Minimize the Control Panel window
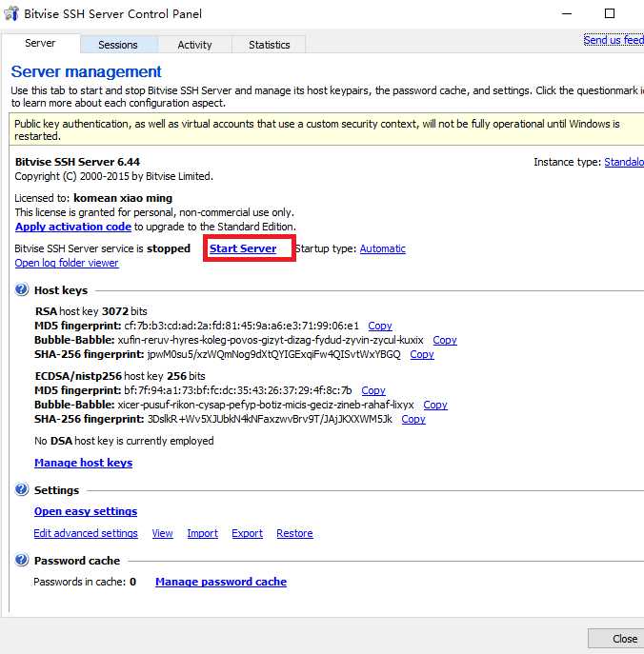 567,13
